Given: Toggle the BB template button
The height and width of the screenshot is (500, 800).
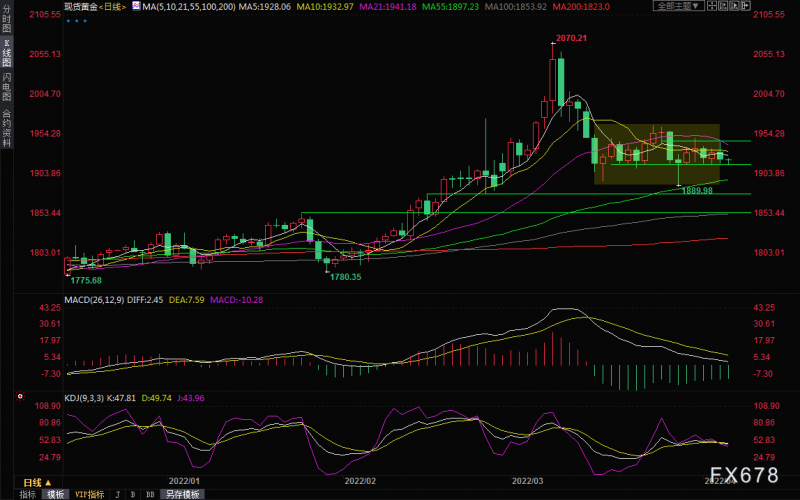Looking at the screenshot, I should click(149, 494).
